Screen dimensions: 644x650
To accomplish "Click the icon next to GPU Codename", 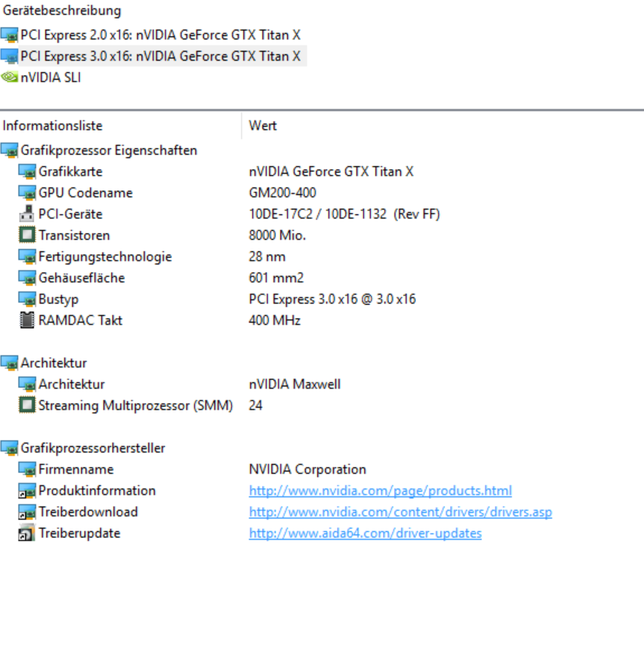I will point(28,193).
